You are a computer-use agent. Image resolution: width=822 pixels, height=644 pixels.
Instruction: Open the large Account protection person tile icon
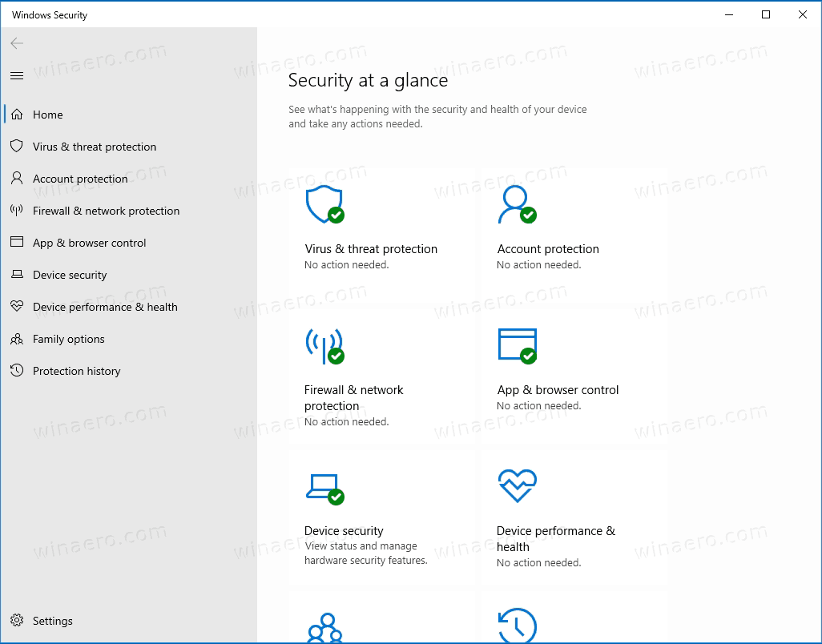click(517, 204)
